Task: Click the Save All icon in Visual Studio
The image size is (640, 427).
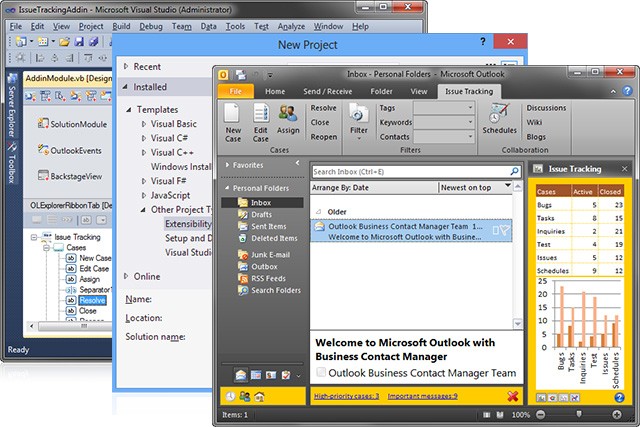Action: (94, 41)
